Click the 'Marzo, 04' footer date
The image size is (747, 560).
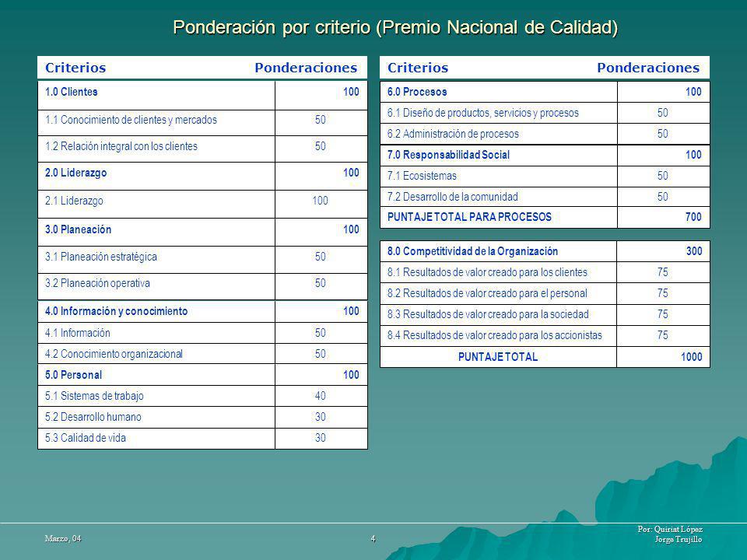(x=63, y=538)
